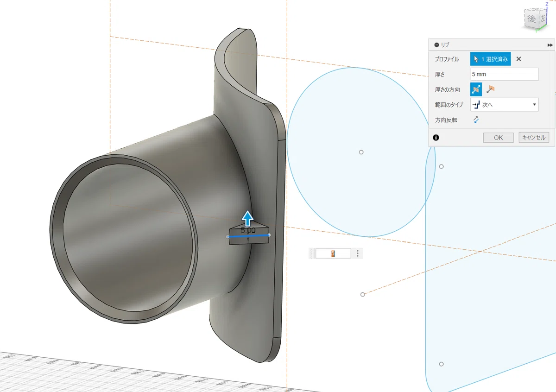Click the リブ dialog title text
The width and height of the screenshot is (556, 392).
pyautogui.click(x=445, y=45)
